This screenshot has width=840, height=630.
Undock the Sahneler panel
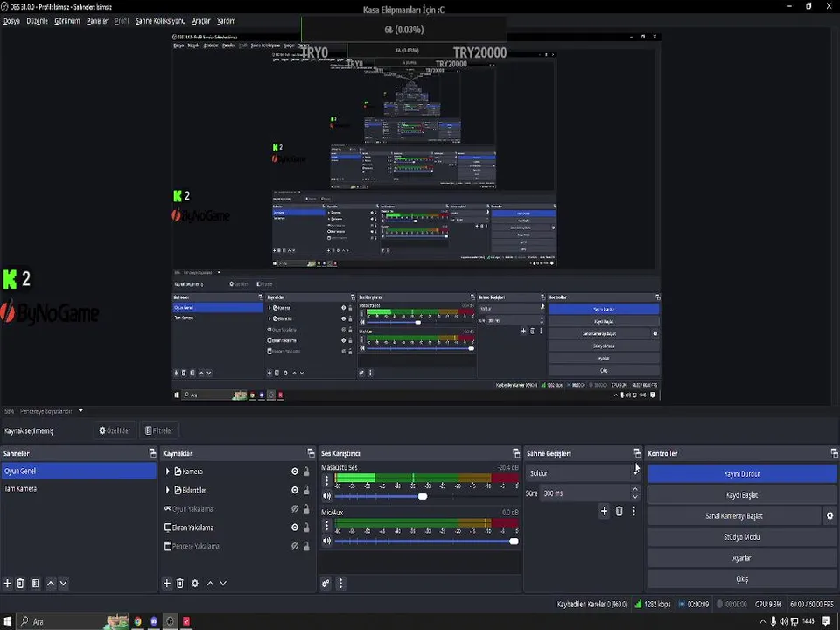click(152, 453)
